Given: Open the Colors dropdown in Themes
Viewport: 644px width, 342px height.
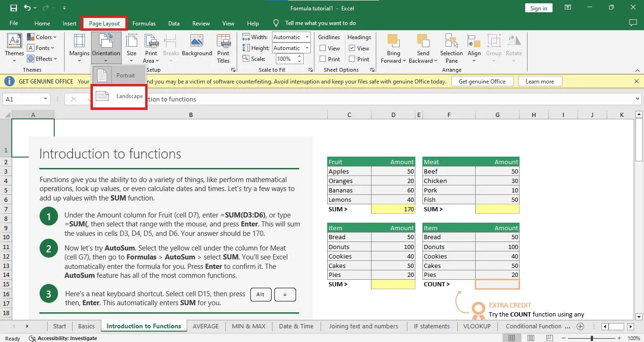Looking at the screenshot, I should (43, 37).
